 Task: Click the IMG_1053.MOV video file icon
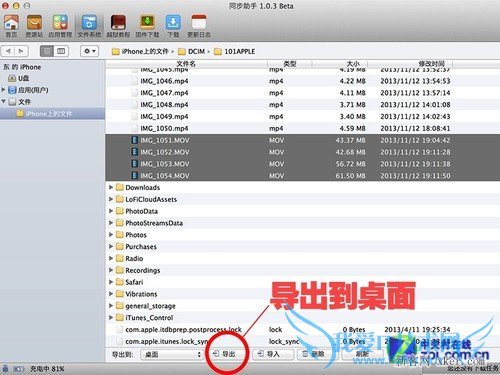coord(135,164)
